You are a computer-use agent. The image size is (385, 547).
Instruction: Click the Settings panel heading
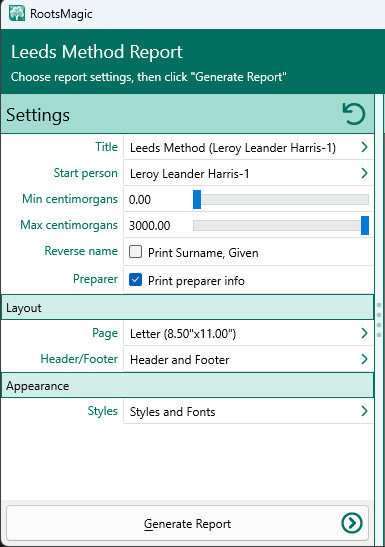38,115
